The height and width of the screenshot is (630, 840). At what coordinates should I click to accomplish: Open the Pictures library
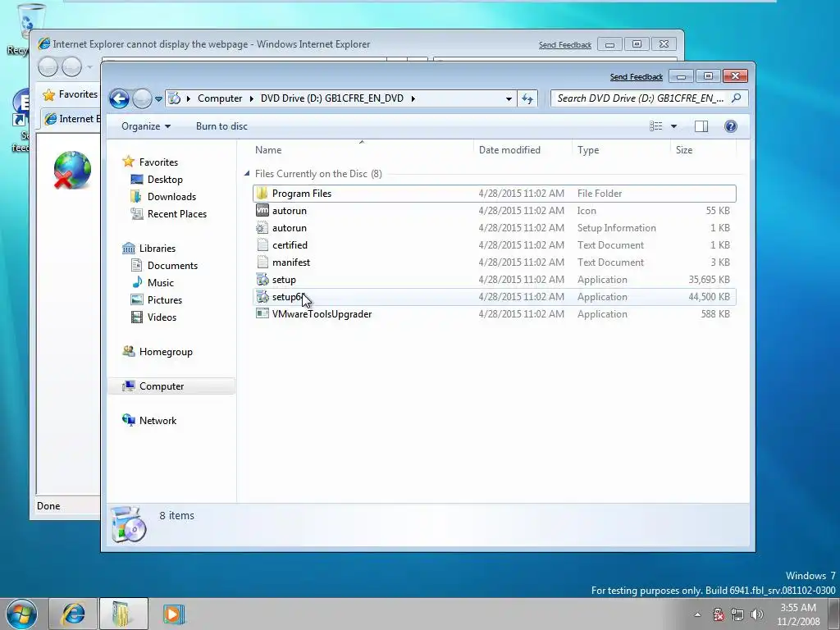click(164, 300)
